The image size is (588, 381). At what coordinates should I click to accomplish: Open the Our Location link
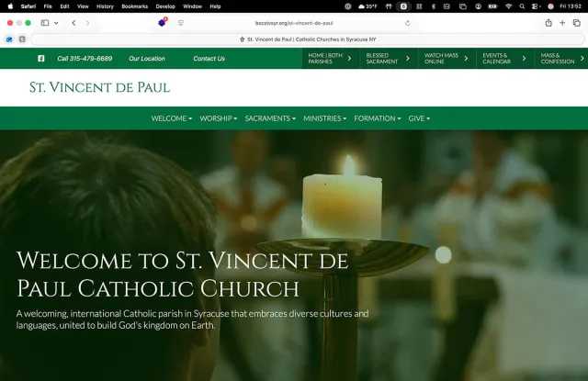point(147,59)
